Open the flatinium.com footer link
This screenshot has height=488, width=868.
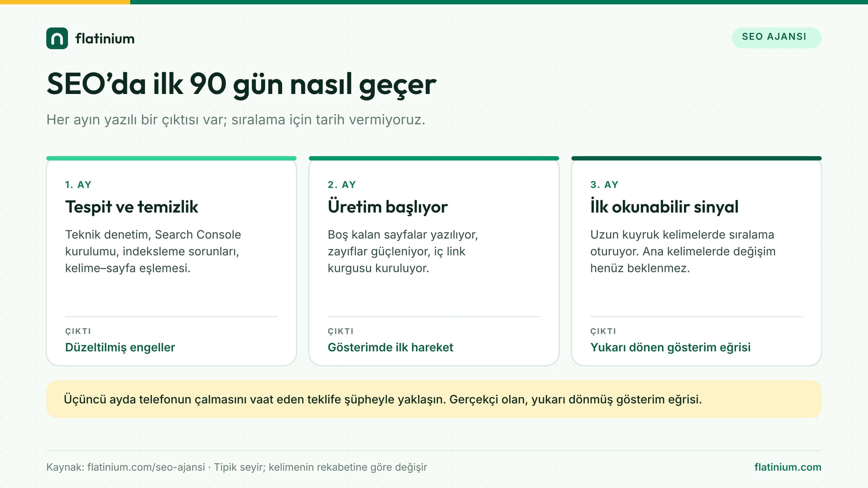point(788,467)
